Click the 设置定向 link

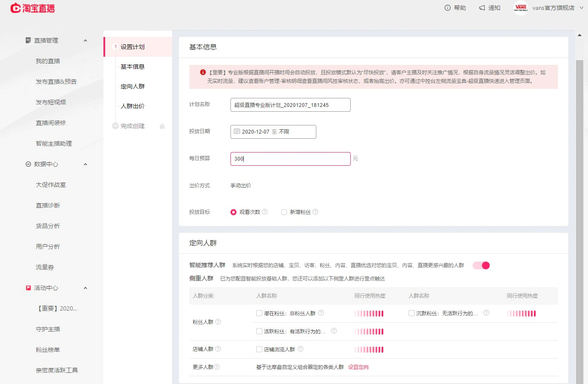pyautogui.click(x=358, y=367)
